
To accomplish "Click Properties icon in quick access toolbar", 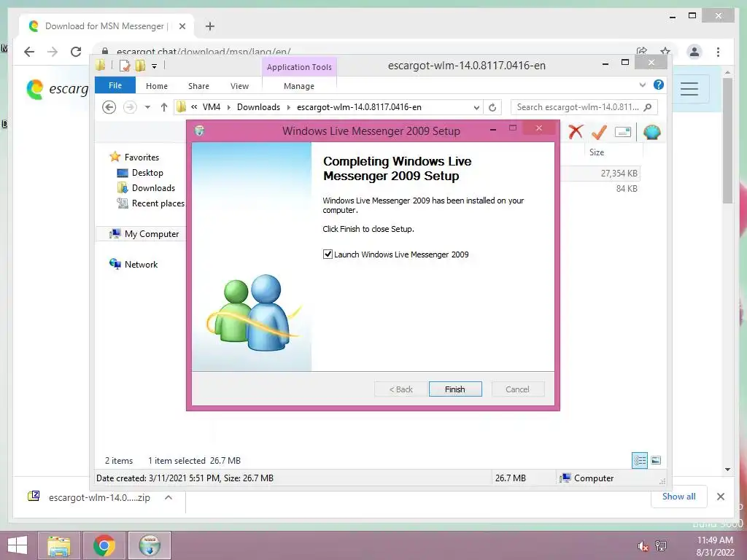I will pos(125,66).
